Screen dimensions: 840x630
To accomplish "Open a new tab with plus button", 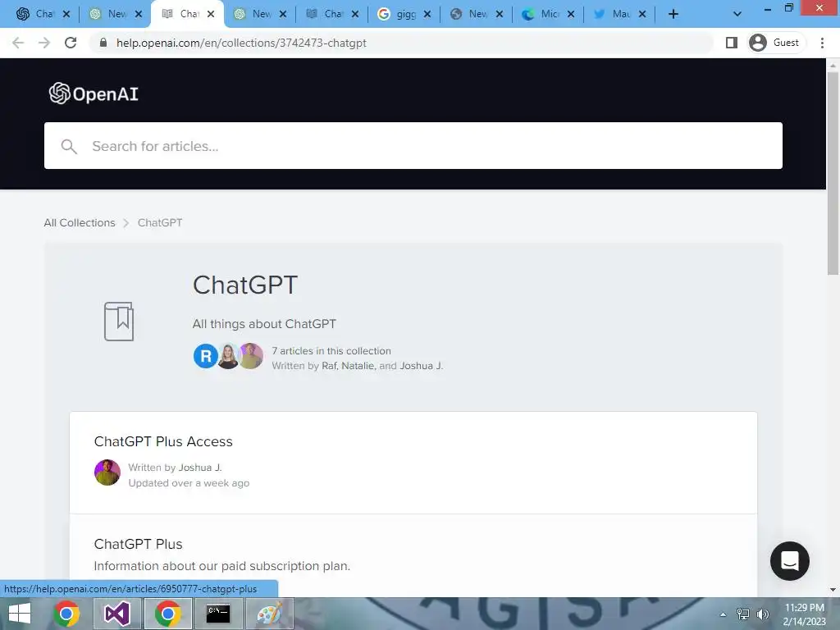I will (673, 15).
